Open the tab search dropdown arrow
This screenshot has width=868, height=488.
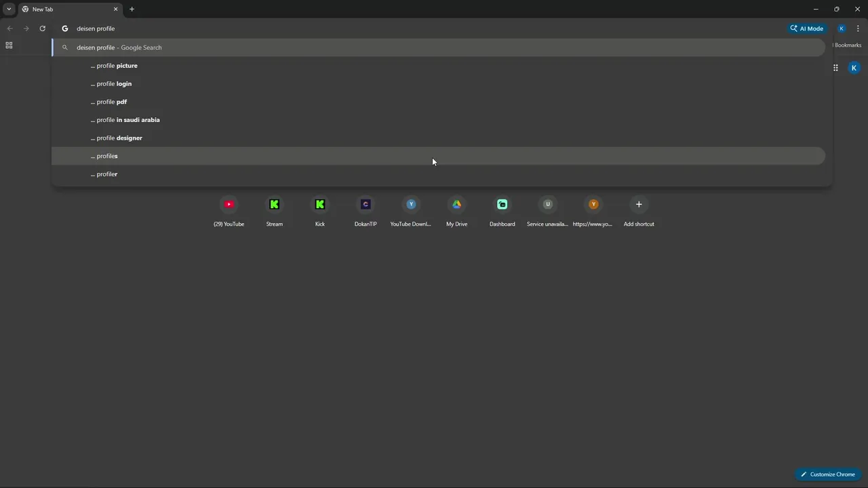pos(9,9)
